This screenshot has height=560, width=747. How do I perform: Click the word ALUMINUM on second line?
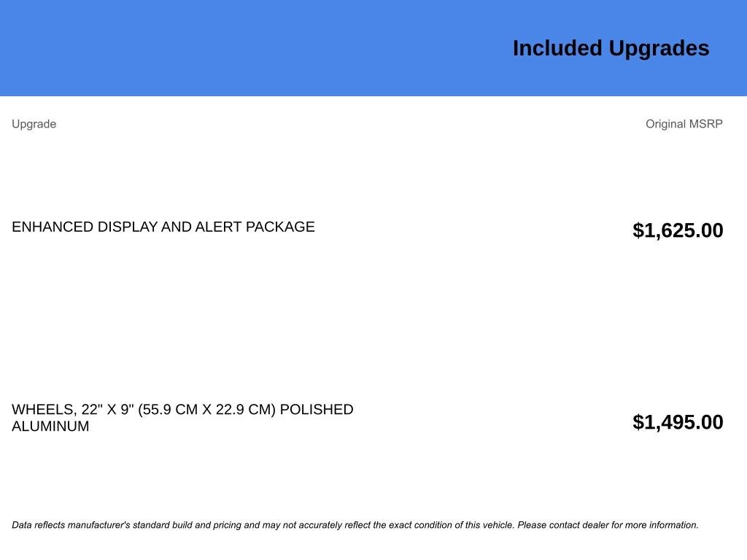(x=50, y=426)
